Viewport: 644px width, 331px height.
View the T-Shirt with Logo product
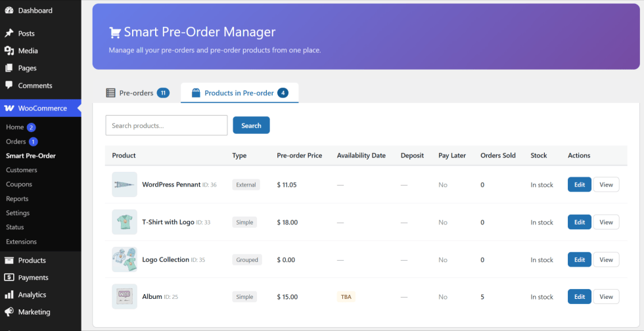[606, 222]
